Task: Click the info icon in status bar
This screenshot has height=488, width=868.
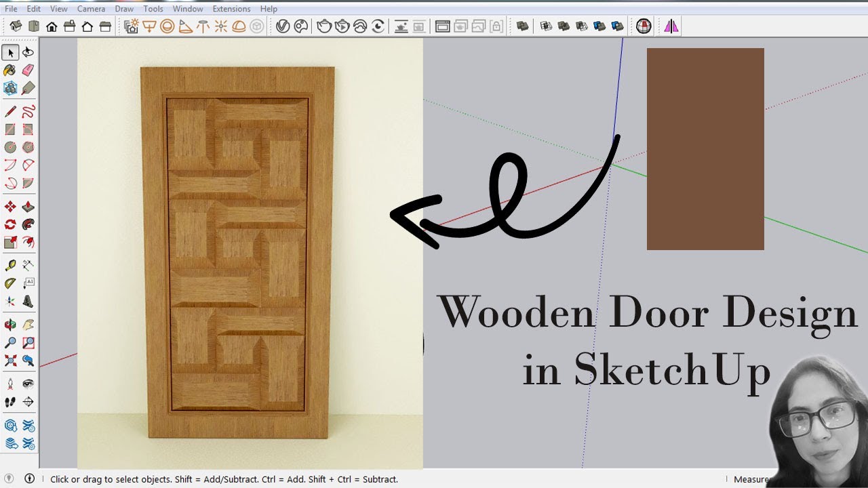Action: click(x=29, y=479)
